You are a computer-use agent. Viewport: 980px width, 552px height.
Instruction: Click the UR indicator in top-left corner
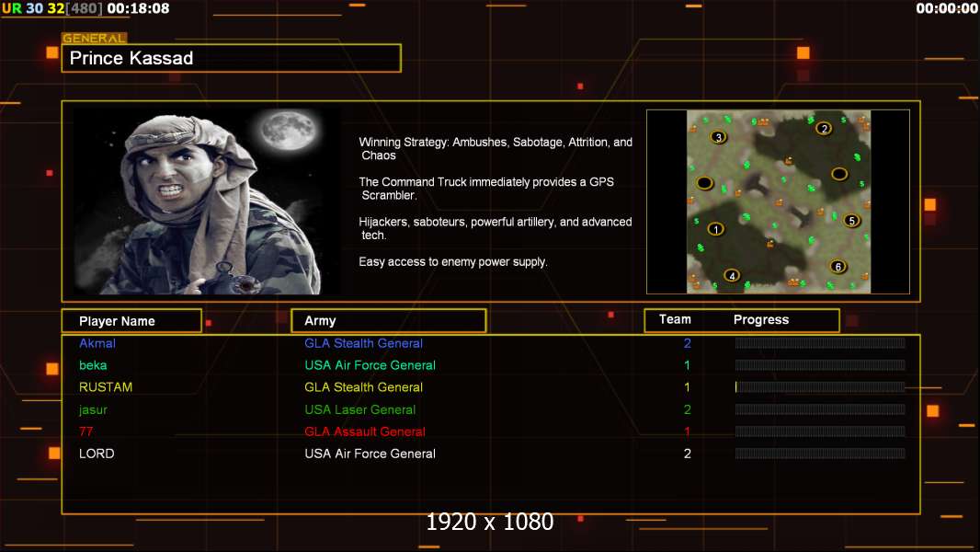point(12,9)
